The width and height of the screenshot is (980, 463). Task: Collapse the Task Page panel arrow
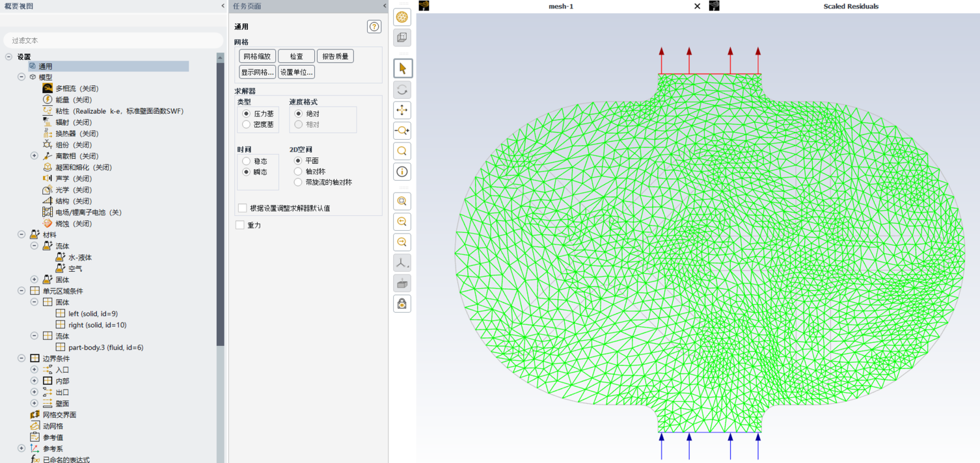[x=384, y=6]
